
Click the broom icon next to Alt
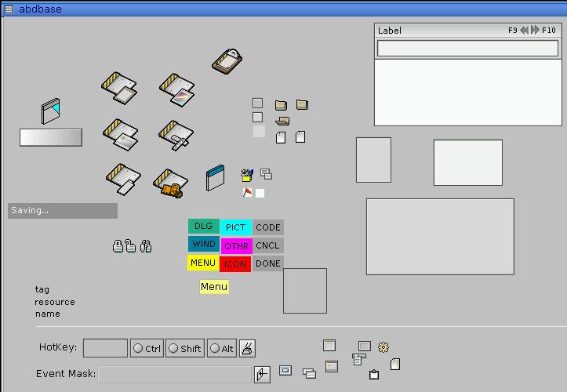(247, 348)
